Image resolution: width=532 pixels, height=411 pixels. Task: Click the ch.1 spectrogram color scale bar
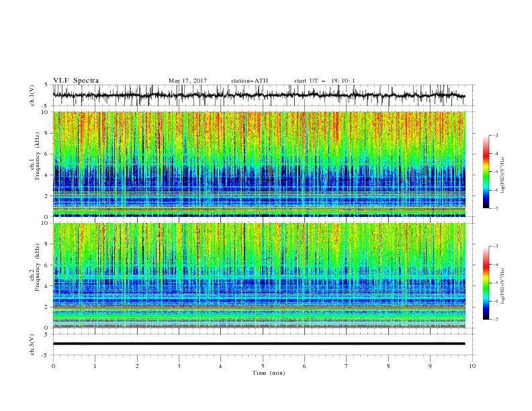[x=486, y=172]
